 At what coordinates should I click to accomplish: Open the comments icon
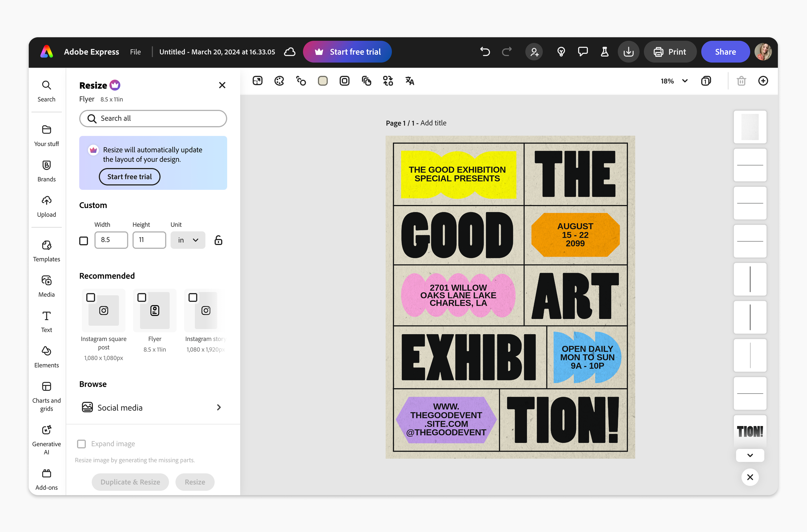click(583, 52)
